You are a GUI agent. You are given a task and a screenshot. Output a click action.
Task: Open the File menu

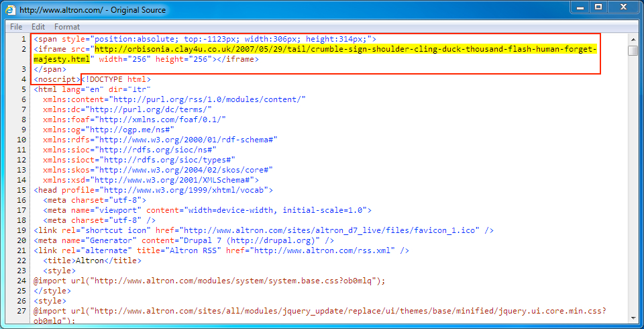16,27
